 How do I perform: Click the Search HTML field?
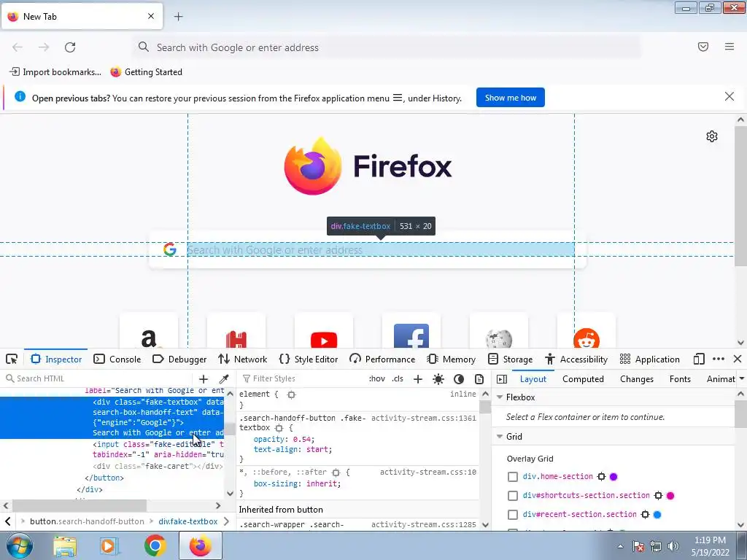pos(98,378)
